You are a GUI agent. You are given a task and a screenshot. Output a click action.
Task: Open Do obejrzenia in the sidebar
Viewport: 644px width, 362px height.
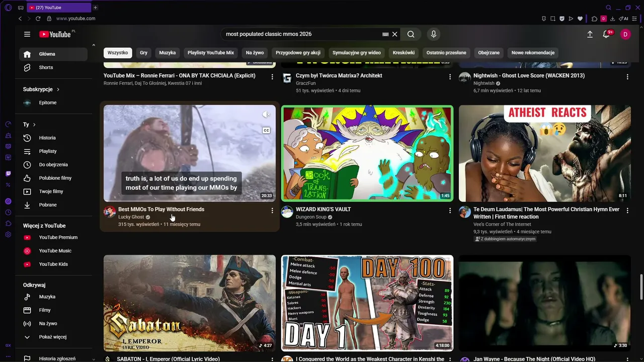click(53, 164)
